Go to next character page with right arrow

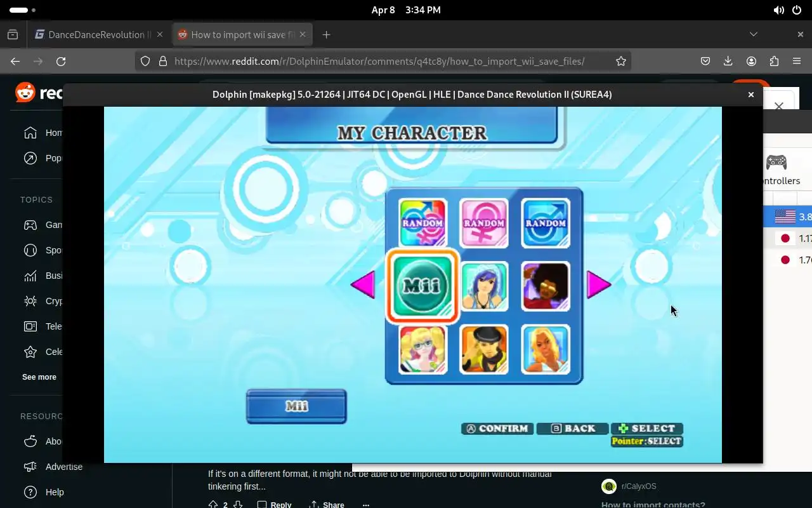[x=598, y=284]
